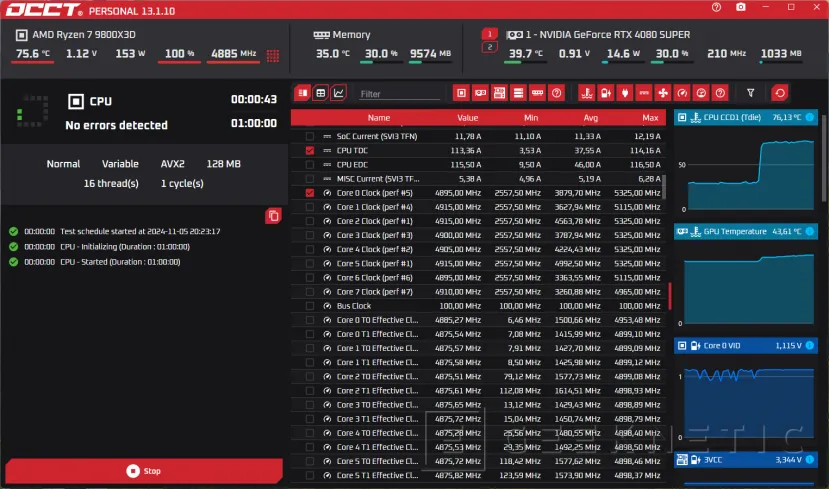
Task: Switch to graph-only view icon
Action: [x=338, y=93]
